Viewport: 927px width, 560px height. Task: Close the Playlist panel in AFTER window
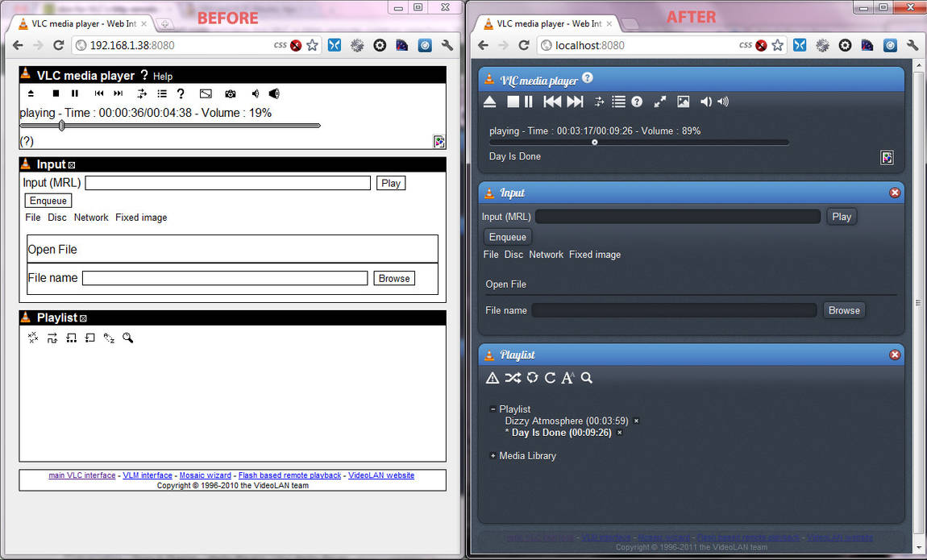[895, 355]
